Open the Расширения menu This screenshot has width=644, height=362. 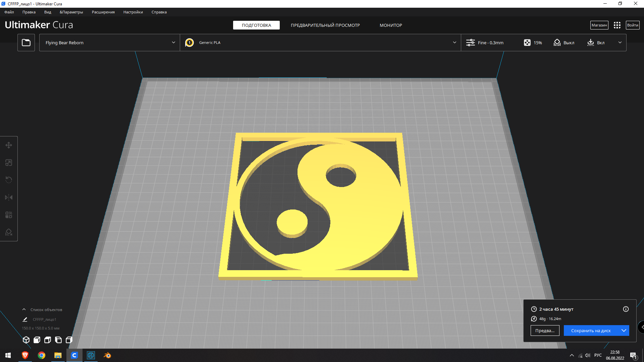pyautogui.click(x=103, y=12)
